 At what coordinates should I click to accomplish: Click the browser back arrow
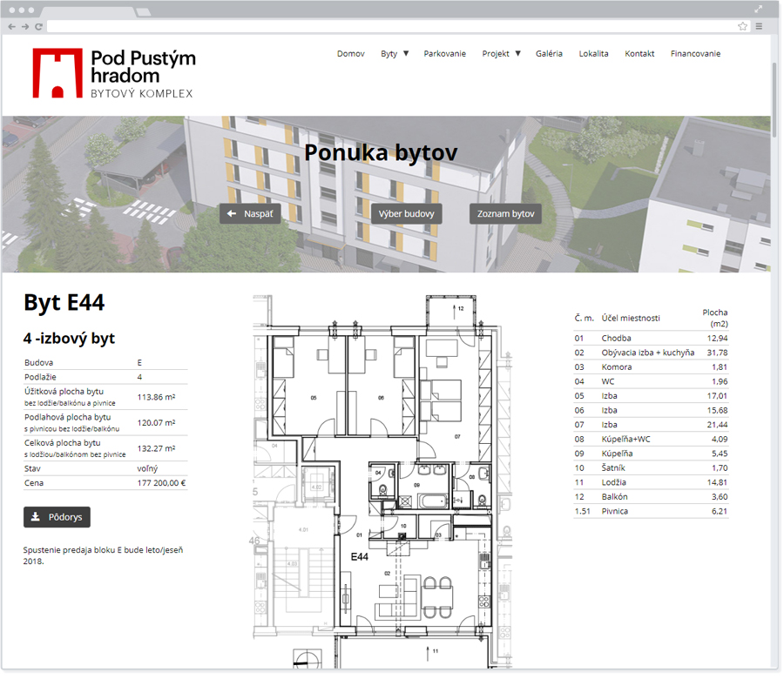[11, 27]
